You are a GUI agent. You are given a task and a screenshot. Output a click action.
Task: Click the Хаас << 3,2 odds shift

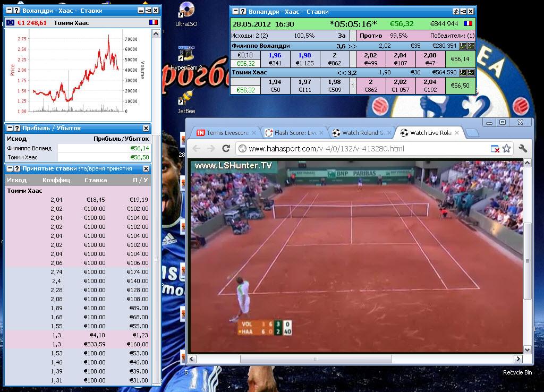(346, 72)
